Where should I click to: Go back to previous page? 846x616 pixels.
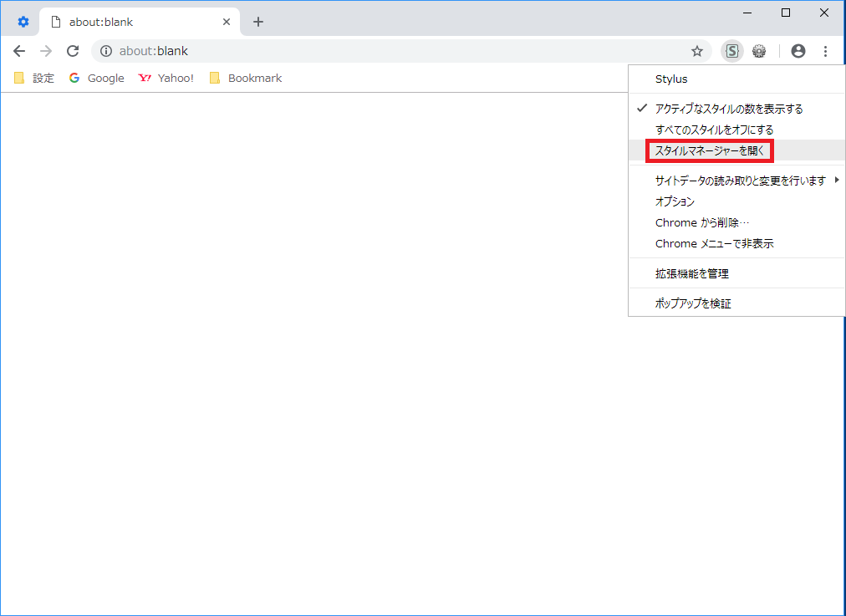19,51
